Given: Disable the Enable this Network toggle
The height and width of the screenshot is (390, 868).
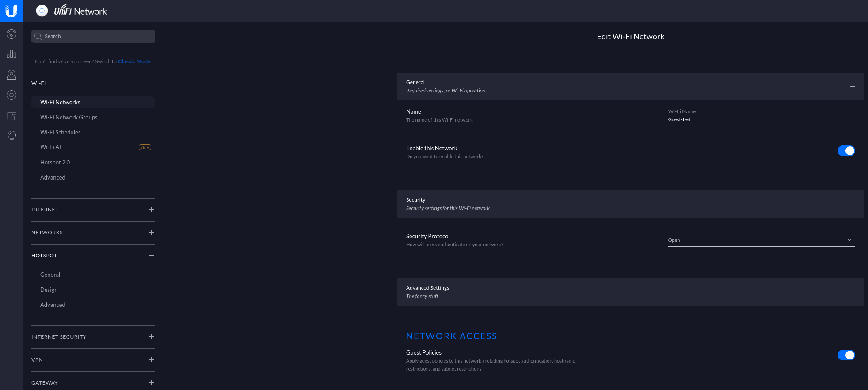Looking at the screenshot, I should [846, 151].
